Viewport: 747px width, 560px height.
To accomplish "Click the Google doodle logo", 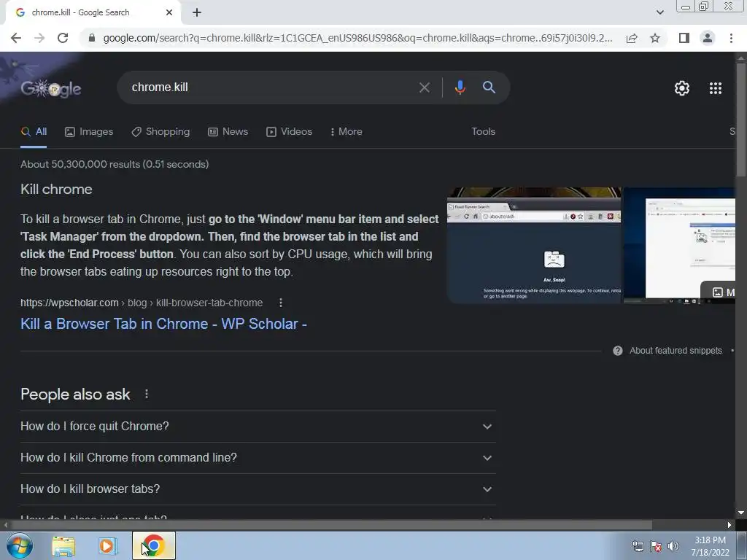I will click(51, 88).
